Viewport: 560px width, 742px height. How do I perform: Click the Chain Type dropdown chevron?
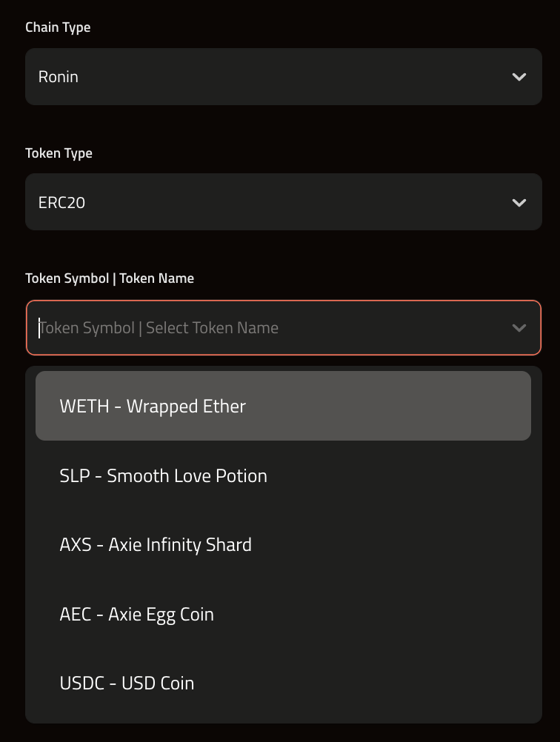[x=519, y=76]
